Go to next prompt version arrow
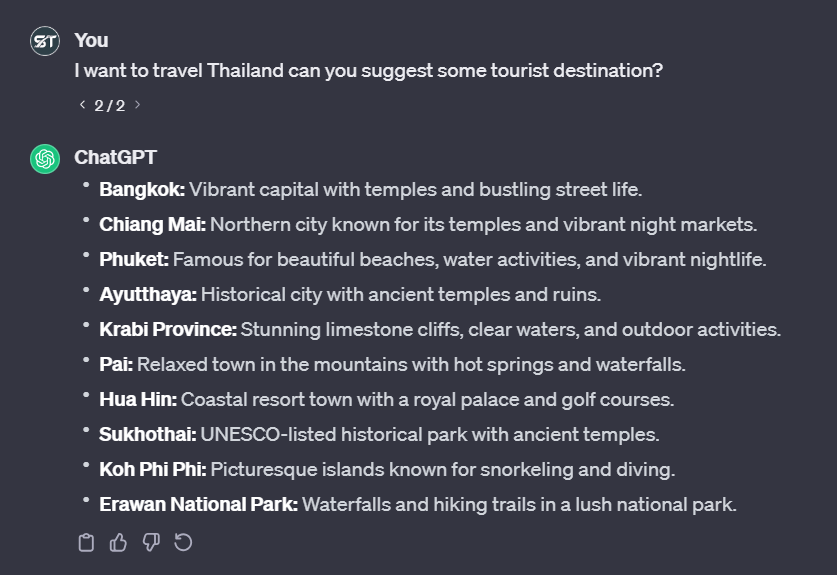Screen dimensions: 837x575 tap(137, 105)
